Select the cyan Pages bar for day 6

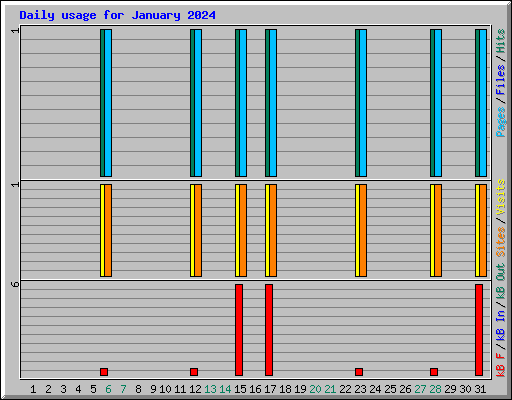(108, 103)
